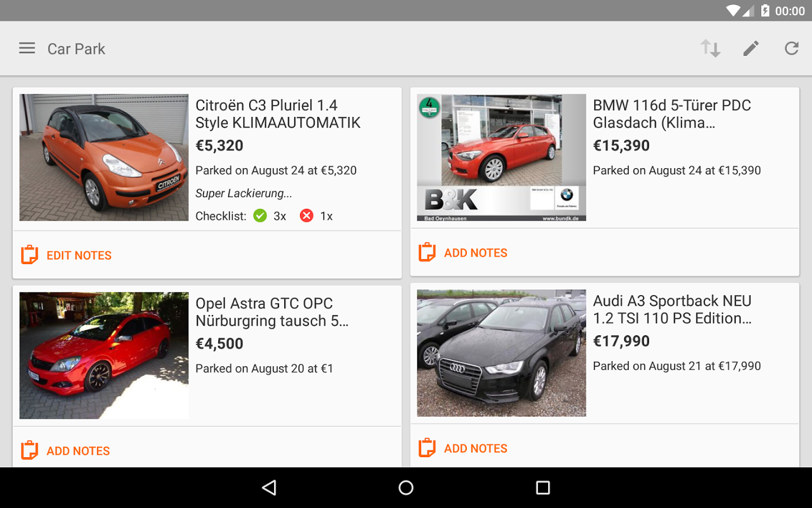Open the Android recent apps view

pos(543,488)
